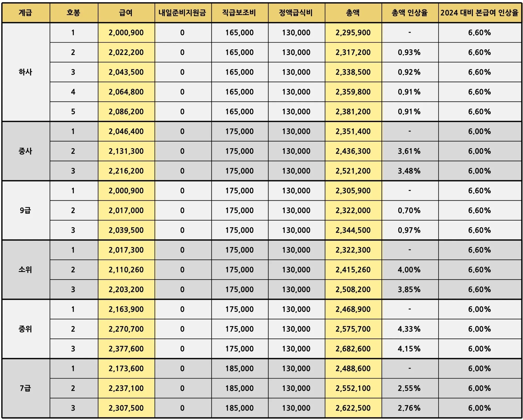Click the 중사 rank cell

pyautogui.click(x=25, y=151)
